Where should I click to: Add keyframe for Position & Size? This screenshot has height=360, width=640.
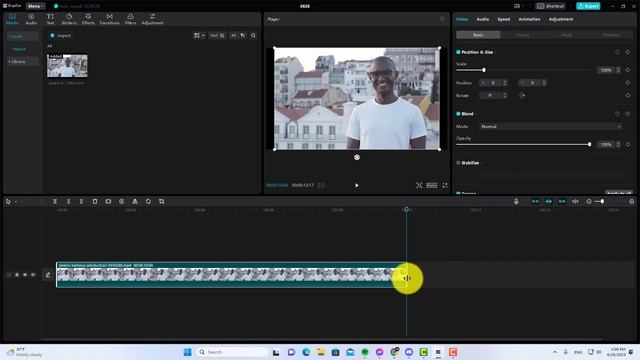628,52
